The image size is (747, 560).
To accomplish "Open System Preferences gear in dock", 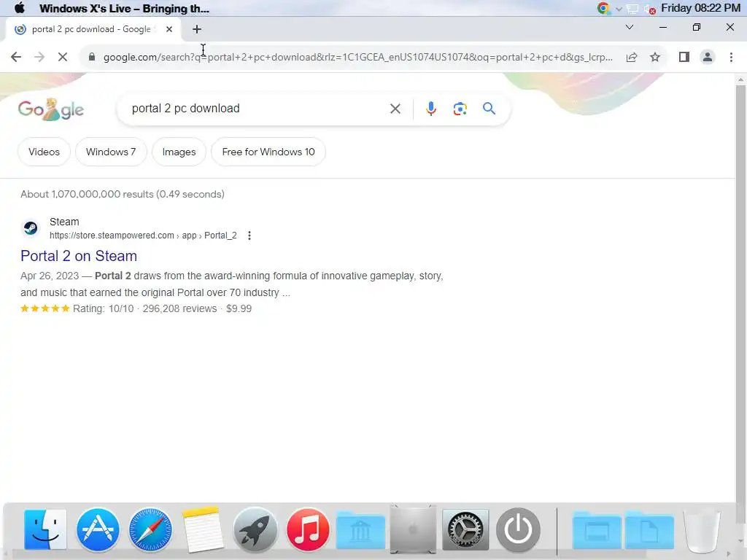I will pos(465,529).
